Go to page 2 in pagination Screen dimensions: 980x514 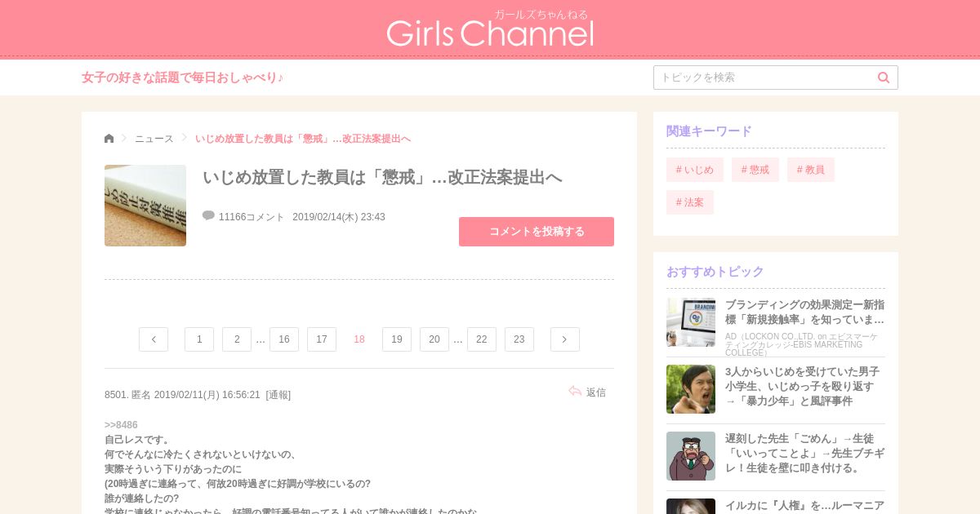[237, 339]
